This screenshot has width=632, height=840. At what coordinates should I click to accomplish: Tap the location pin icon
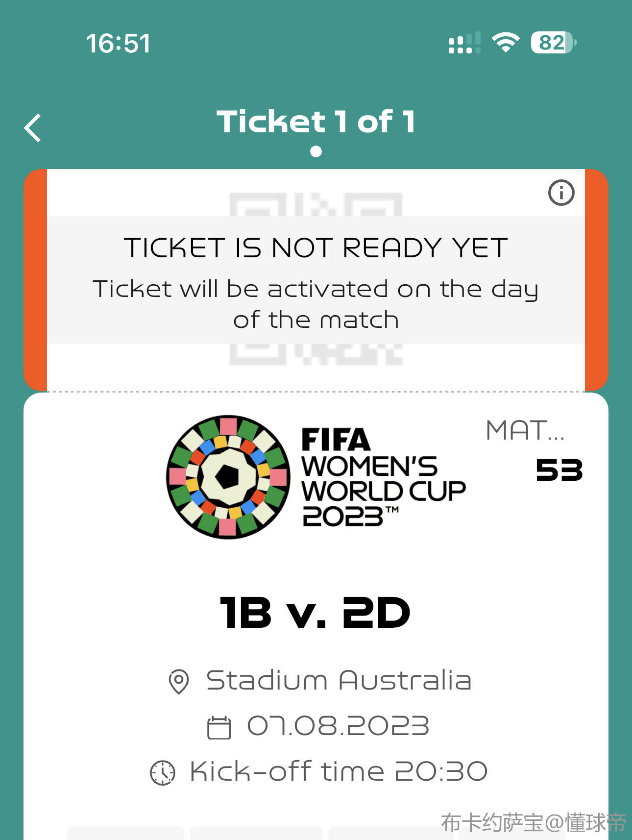[179, 681]
